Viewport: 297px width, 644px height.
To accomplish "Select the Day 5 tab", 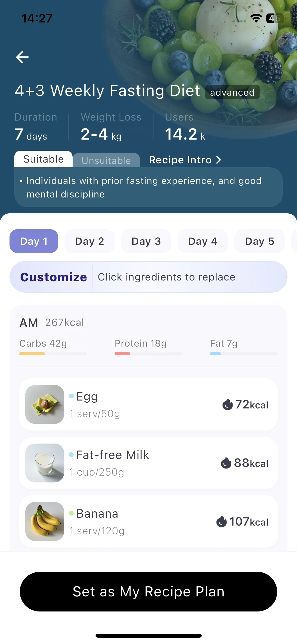I will (x=260, y=241).
